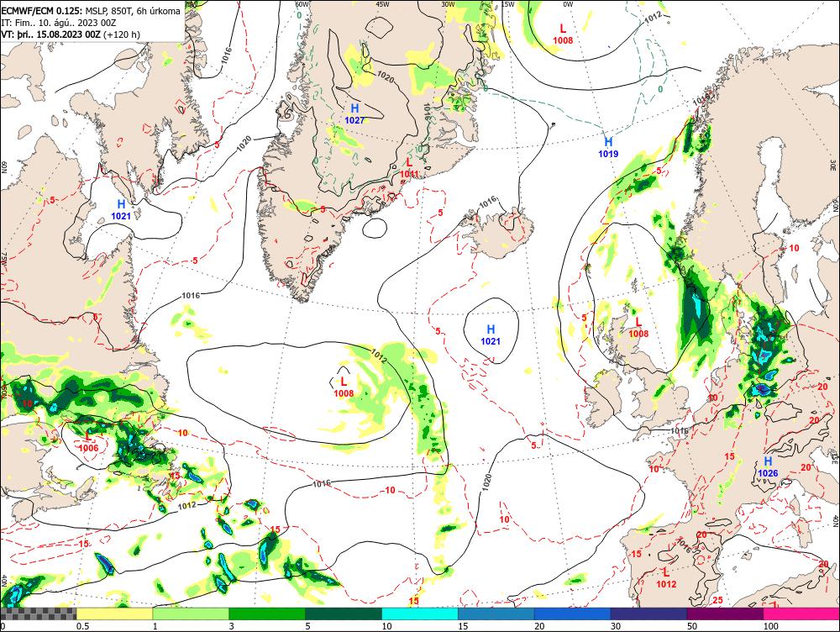Click the checkered 0–0.5 legend swatch
The height and width of the screenshot is (632, 840).
(38, 614)
